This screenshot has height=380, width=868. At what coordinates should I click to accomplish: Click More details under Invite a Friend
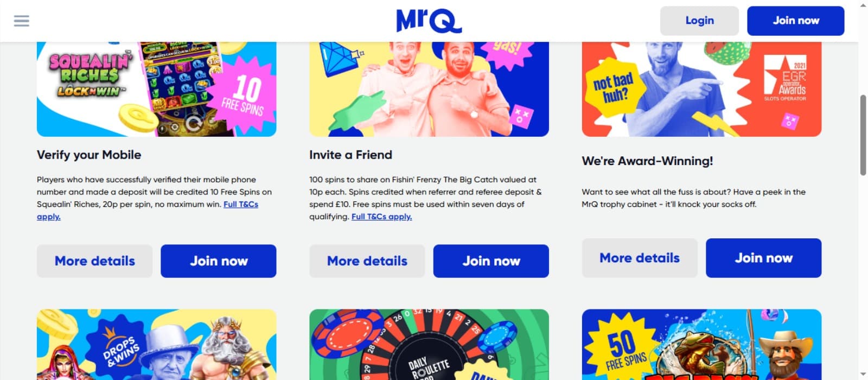(367, 261)
